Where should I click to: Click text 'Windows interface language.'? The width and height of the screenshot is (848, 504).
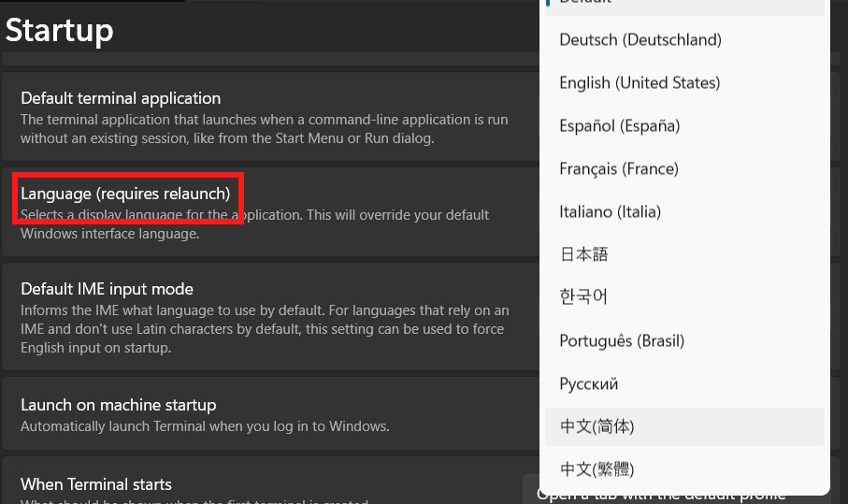point(109,234)
